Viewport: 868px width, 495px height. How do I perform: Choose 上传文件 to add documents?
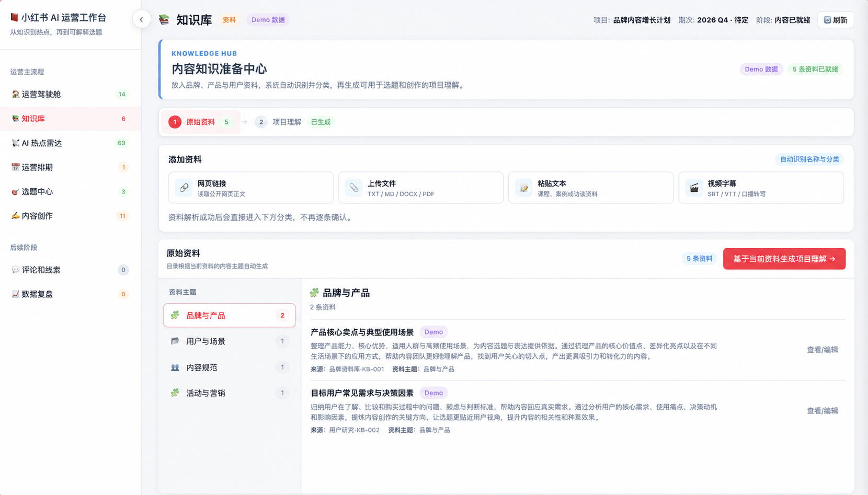click(421, 188)
